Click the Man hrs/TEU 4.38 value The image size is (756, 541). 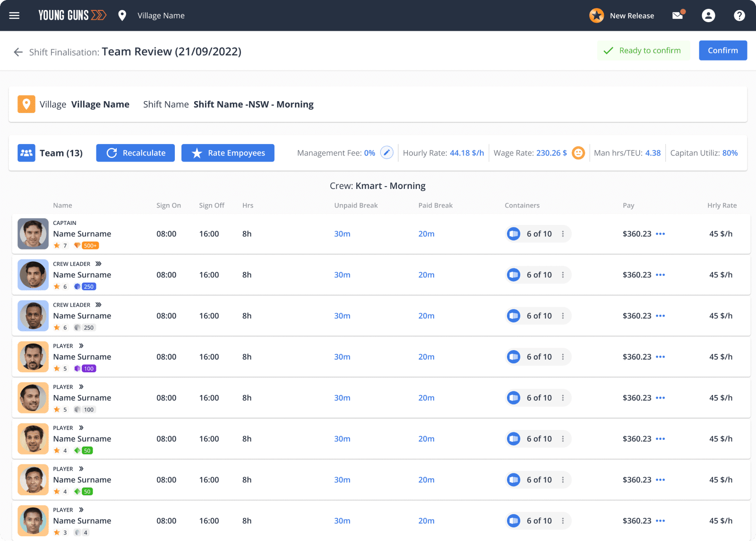coord(653,153)
